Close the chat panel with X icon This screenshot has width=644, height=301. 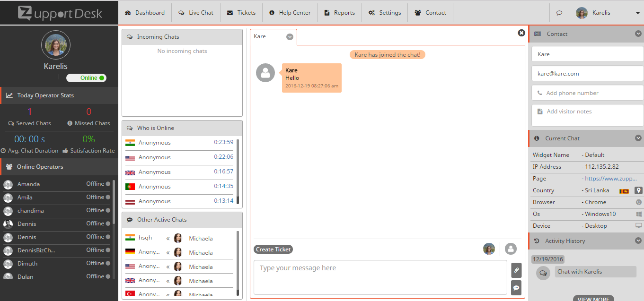(x=521, y=33)
